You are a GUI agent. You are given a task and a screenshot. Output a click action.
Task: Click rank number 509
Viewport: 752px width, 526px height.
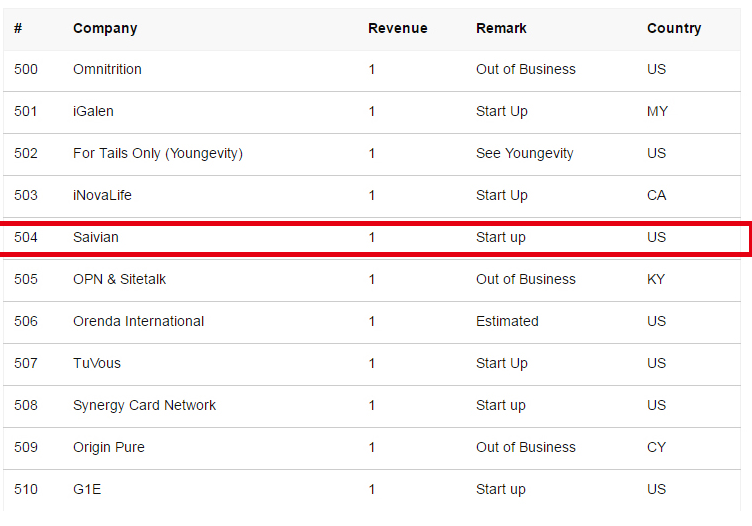pyautogui.click(x=26, y=447)
